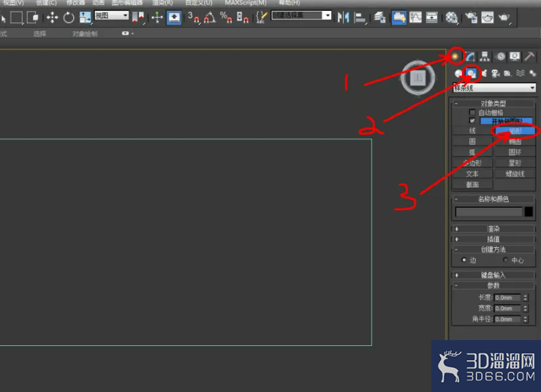
Task: Click the object name input field
Action: (x=489, y=211)
